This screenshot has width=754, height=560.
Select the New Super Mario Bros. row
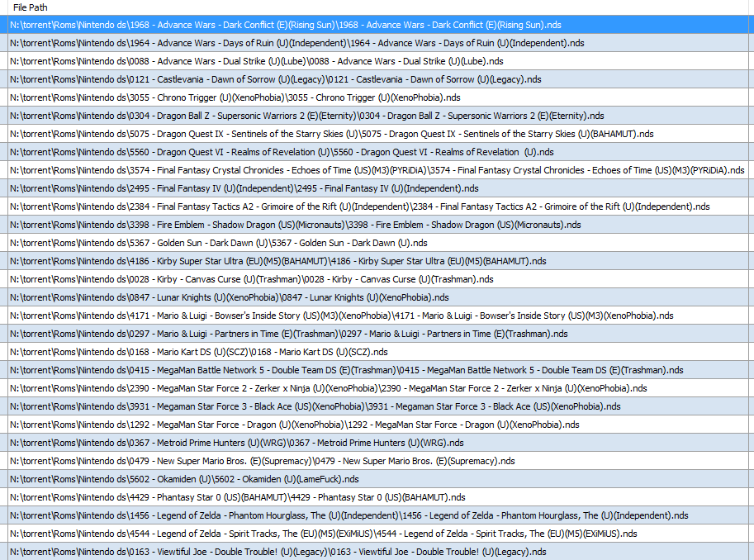coord(378,462)
